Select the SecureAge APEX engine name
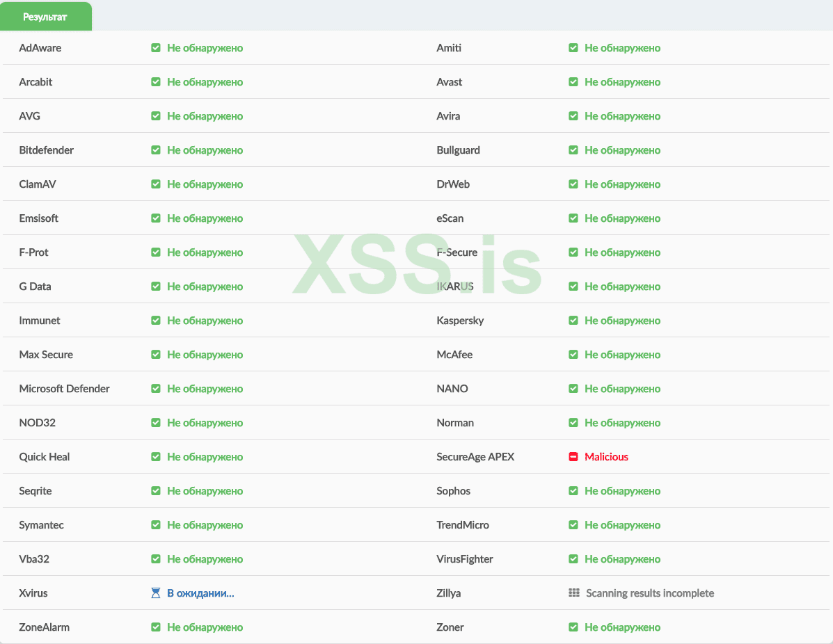 point(475,457)
